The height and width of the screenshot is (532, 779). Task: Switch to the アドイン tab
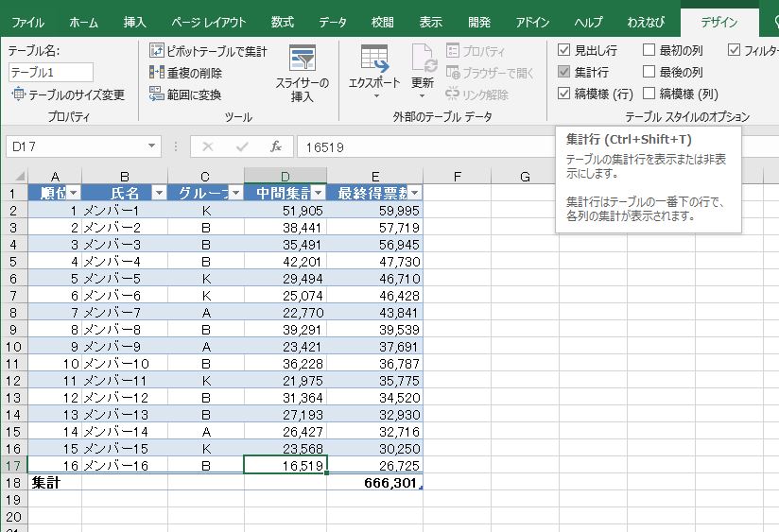[x=532, y=23]
